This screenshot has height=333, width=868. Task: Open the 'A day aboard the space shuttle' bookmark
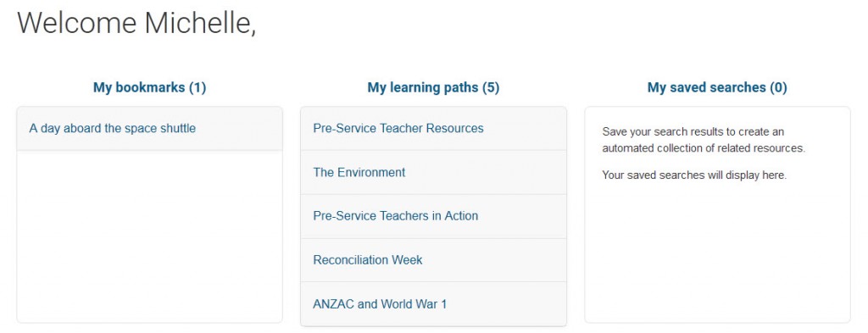point(113,128)
